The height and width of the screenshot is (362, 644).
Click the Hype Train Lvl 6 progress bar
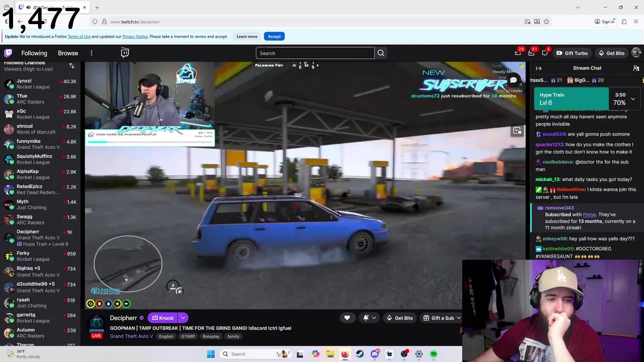point(571,99)
